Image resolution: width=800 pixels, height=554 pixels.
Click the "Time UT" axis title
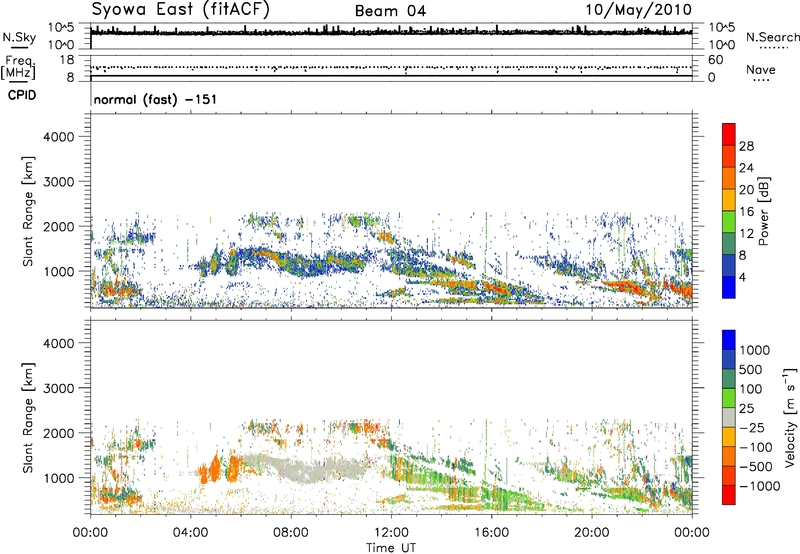coord(391,548)
